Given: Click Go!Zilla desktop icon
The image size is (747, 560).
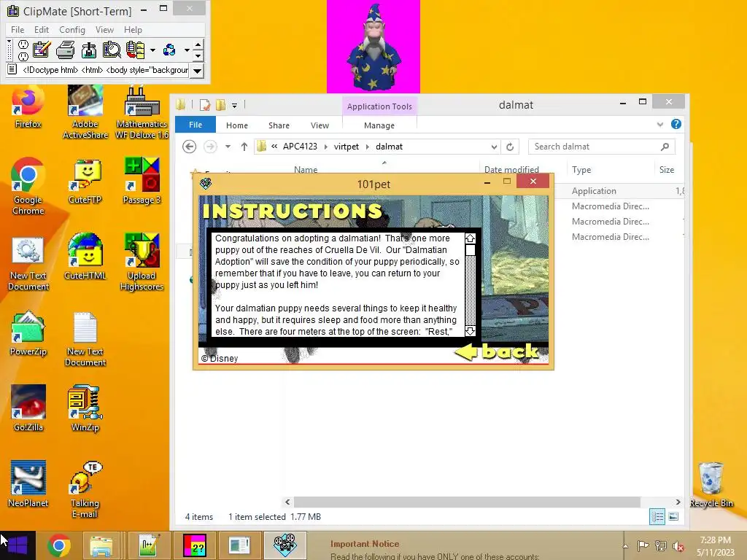Looking at the screenshot, I should tap(28, 408).
